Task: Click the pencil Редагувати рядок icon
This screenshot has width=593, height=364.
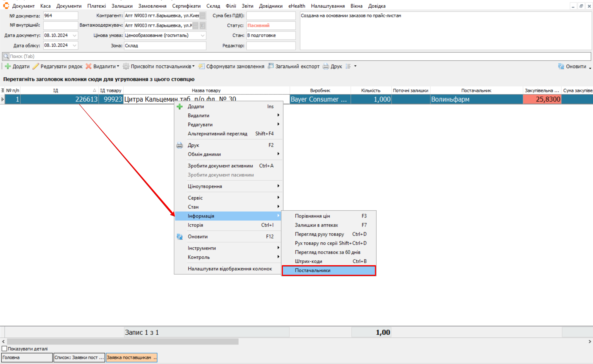Action: click(36, 66)
